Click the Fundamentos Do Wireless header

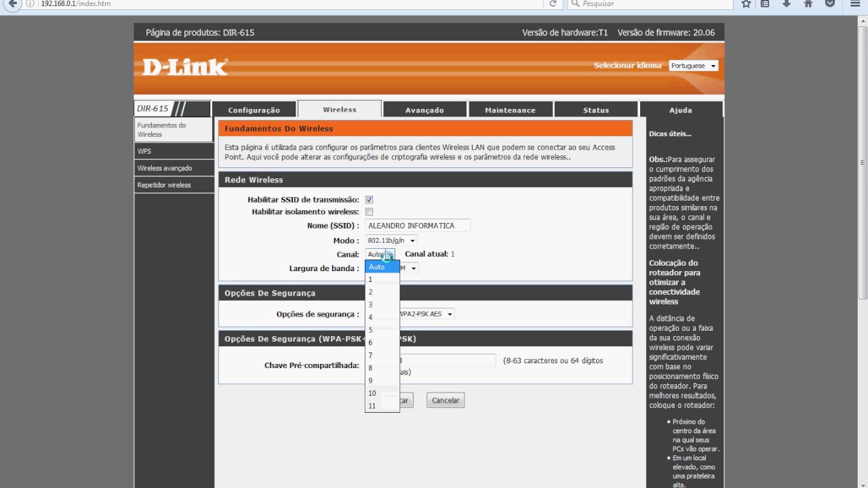425,128
